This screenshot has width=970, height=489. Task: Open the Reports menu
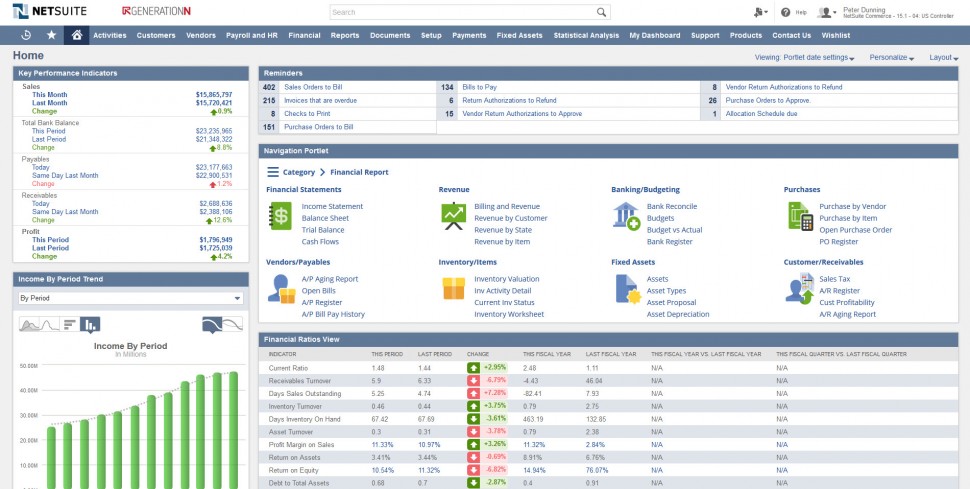point(344,35)
